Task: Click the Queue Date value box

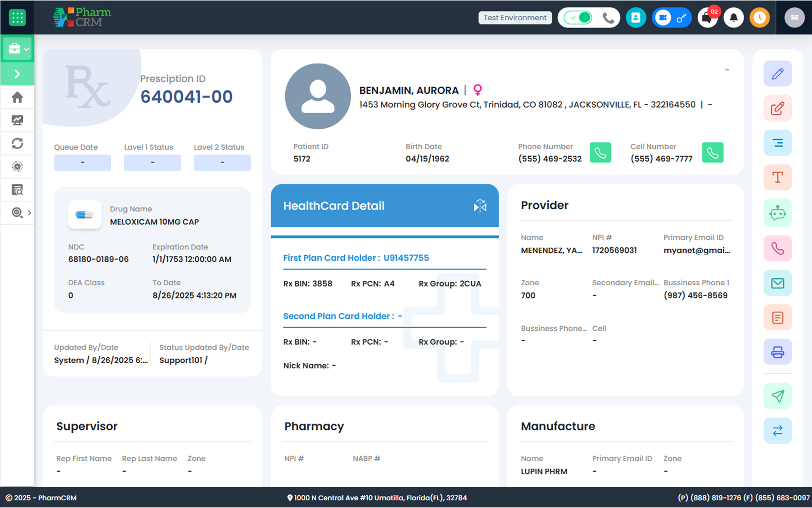Action: 82,163
